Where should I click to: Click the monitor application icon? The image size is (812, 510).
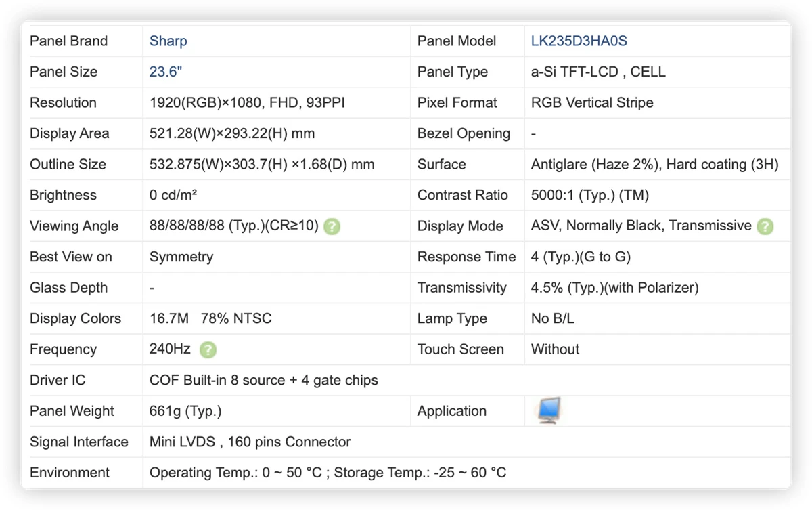[549, 410]
